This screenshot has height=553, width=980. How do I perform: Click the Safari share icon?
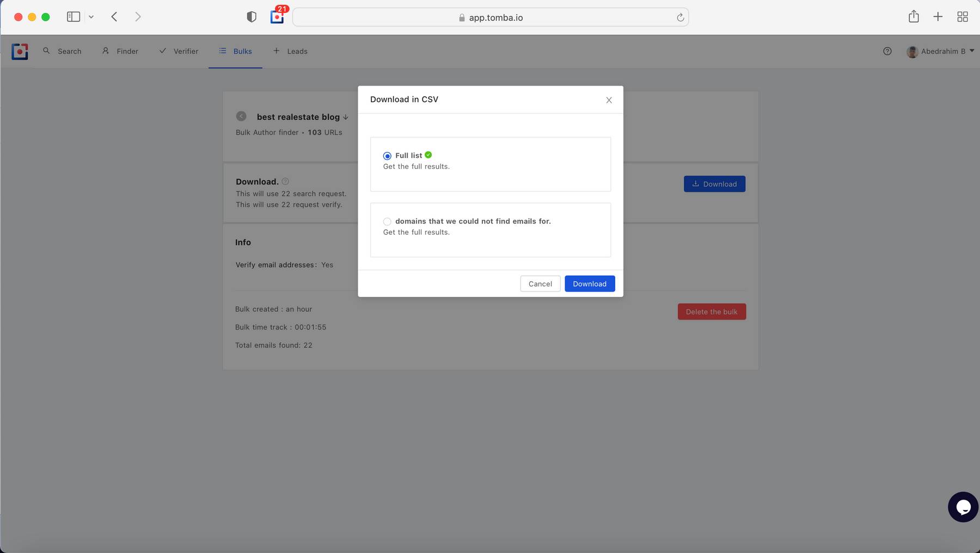coord(914,16)
